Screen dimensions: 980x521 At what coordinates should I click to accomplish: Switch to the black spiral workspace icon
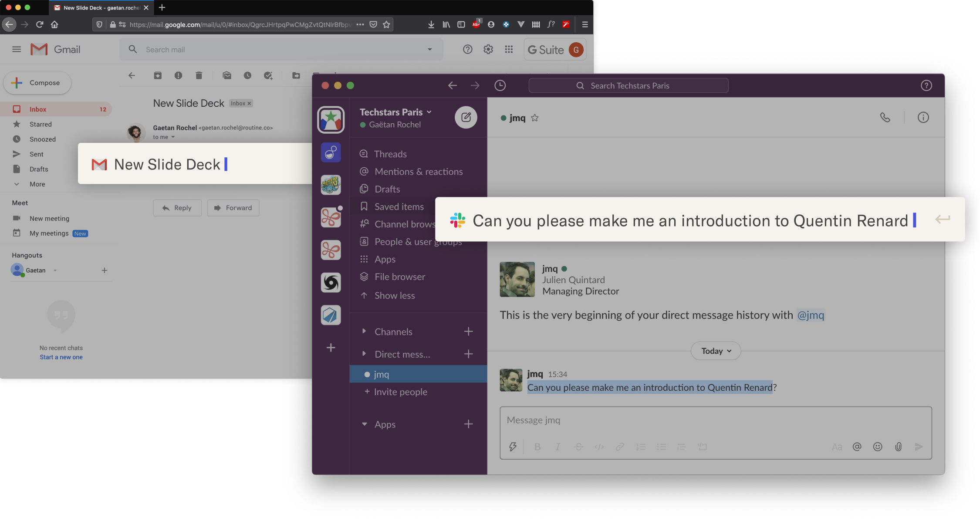(331, 282)
